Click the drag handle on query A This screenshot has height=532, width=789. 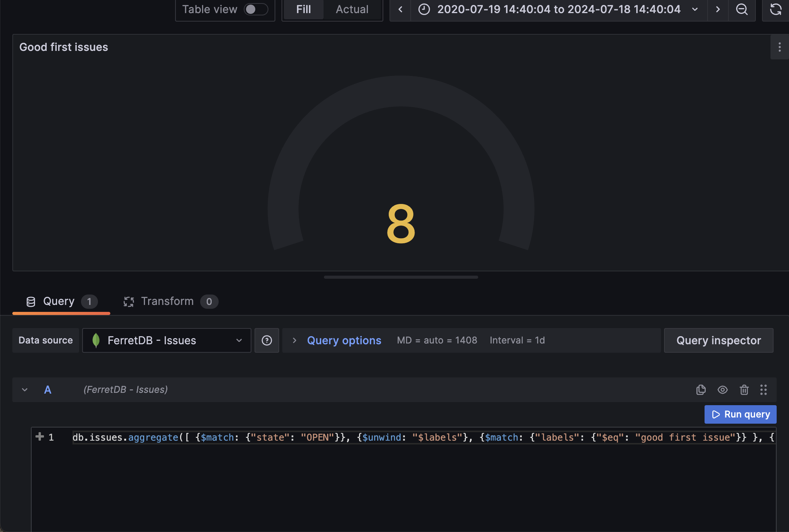[763, 390]
